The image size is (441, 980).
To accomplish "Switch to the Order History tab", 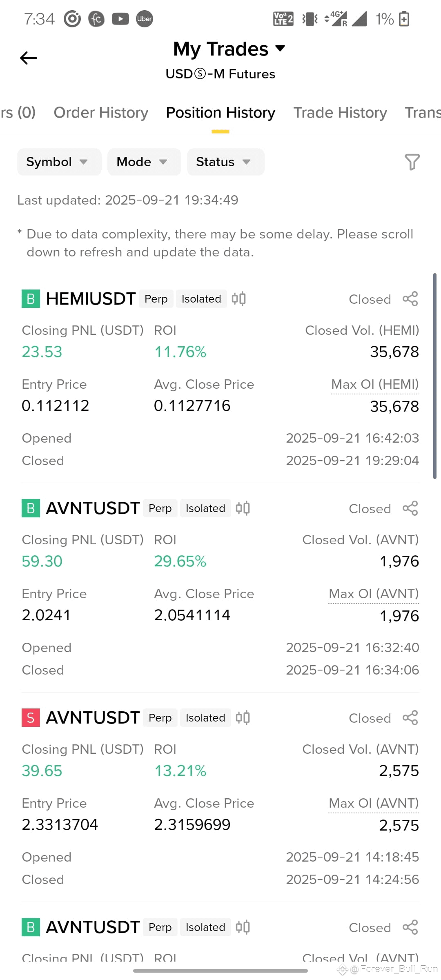I will point(101,113).
